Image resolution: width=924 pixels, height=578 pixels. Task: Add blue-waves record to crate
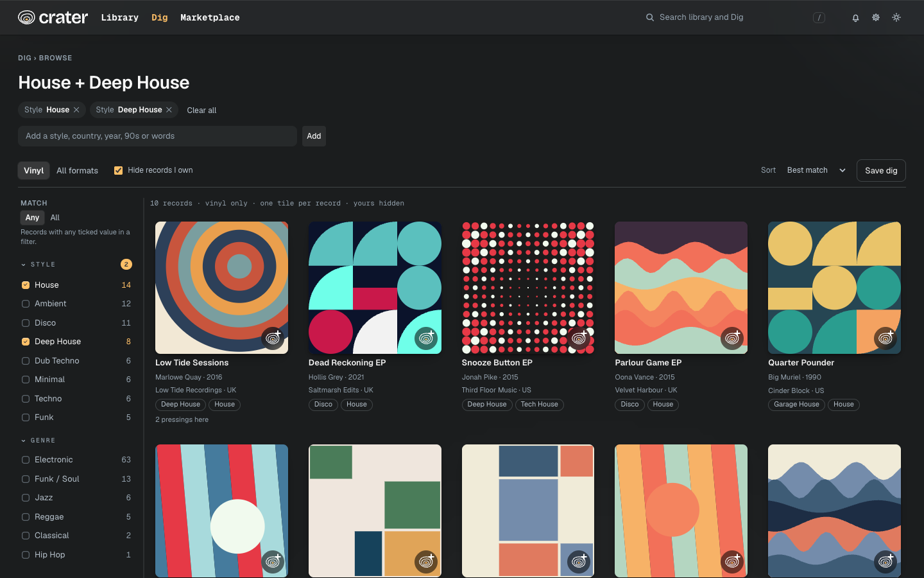point(886,561)
